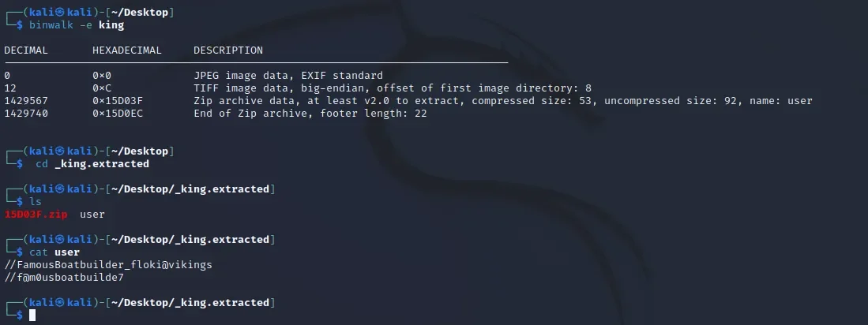Screen dimensions: 868x325
Task: Click the blinking cursor at the last prompt
Action: (32, 315)
